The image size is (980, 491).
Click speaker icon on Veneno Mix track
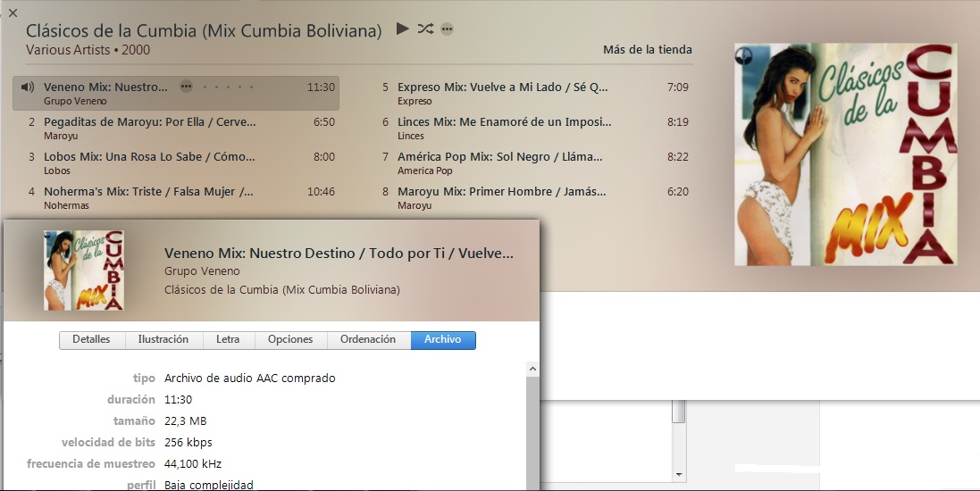pyautogui.click(x=28, y=87)
